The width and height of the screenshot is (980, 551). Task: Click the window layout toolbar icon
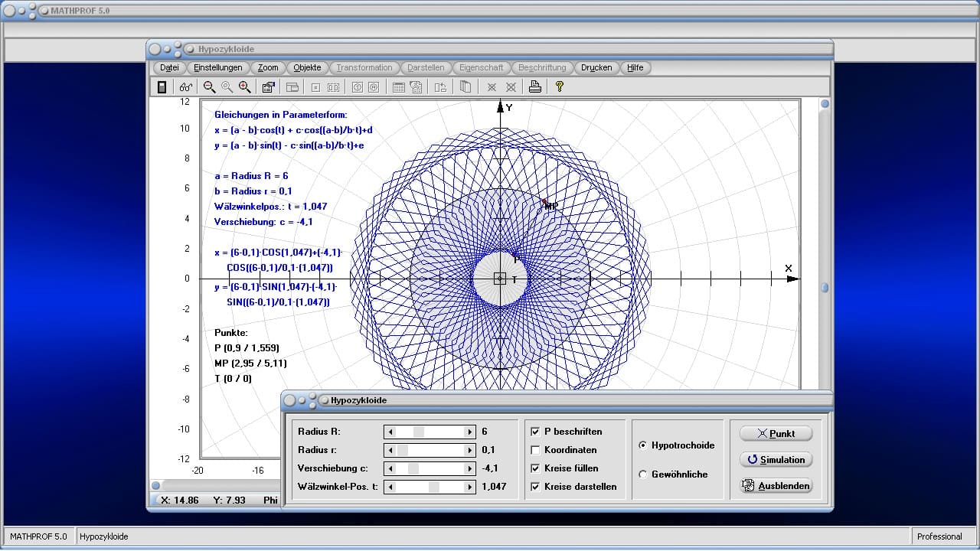(292, 87)
